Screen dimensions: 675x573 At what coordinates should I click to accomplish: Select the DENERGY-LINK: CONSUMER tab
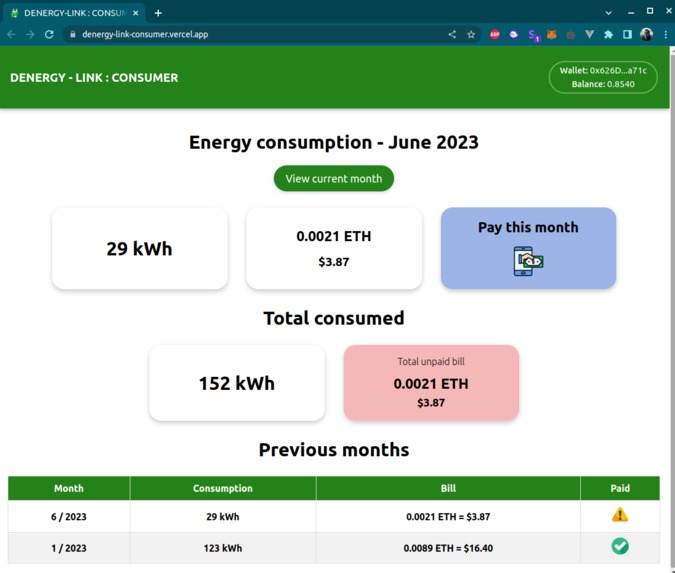(73, 13)
